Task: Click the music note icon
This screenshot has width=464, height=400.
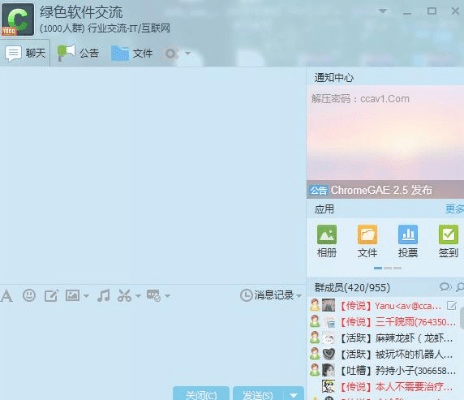Action: click(x=103, y=295)
